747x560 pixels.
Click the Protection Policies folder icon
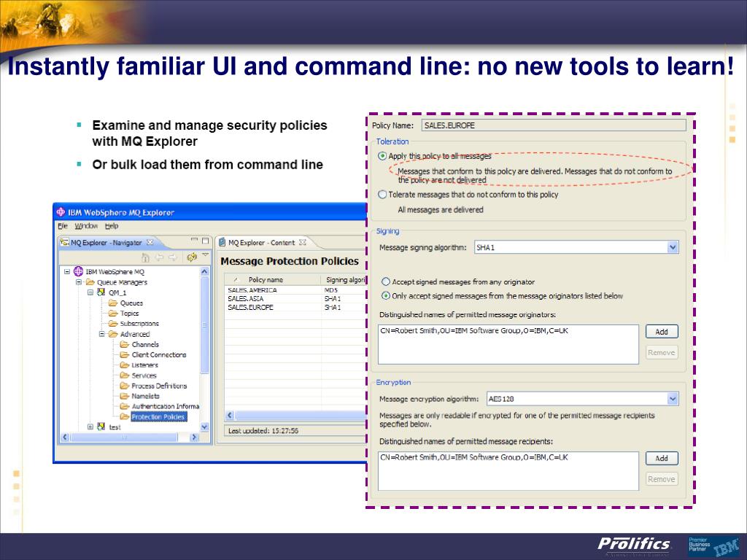[x=124, y=416]
